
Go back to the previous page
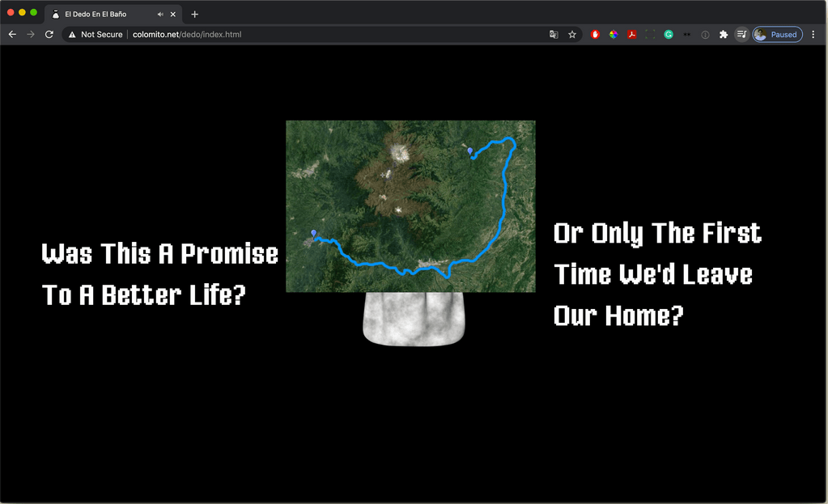12,35
